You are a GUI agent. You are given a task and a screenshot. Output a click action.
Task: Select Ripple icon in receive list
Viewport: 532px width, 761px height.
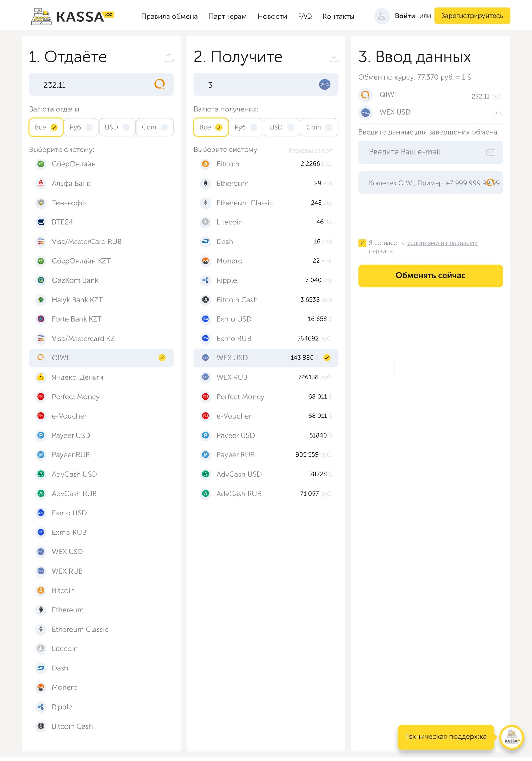206,280
